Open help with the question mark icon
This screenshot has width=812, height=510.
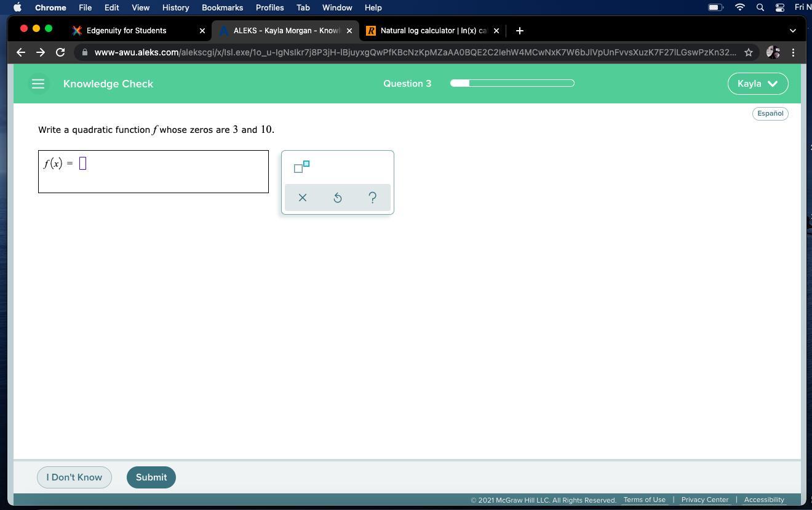click(372, 197)
